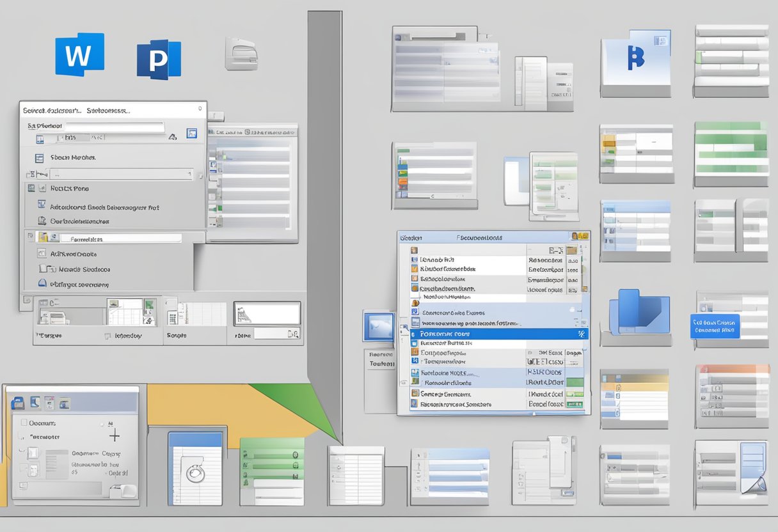Launch the dark blue 'P' Publisher icon
Viewport: 778px width, 532px height.
click(x=159, y=60)
